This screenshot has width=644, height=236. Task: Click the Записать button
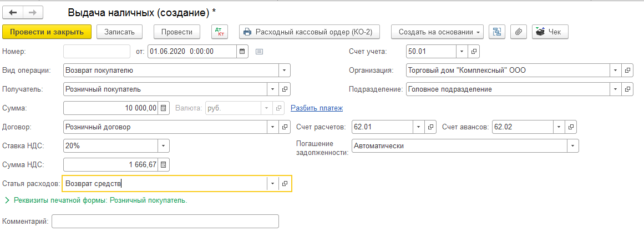coord(119,32)
